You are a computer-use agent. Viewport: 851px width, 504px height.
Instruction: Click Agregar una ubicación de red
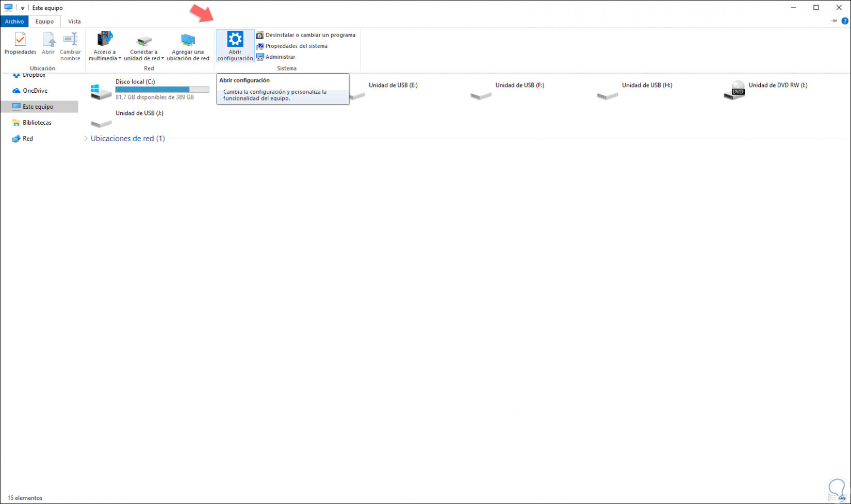188,46
